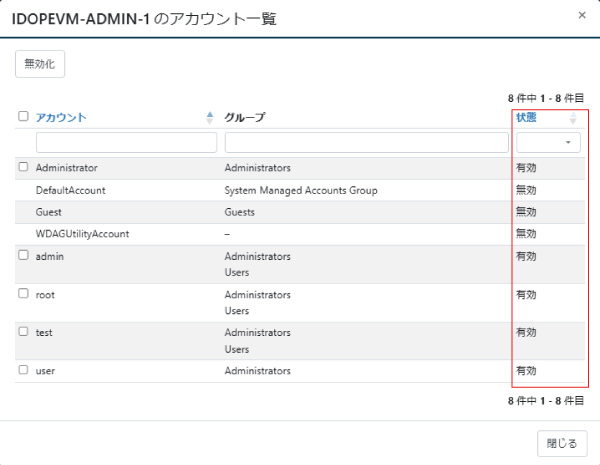The image size is (600, 465).
Task: Click the 閉じる button
Action: (x=562, y=443)
